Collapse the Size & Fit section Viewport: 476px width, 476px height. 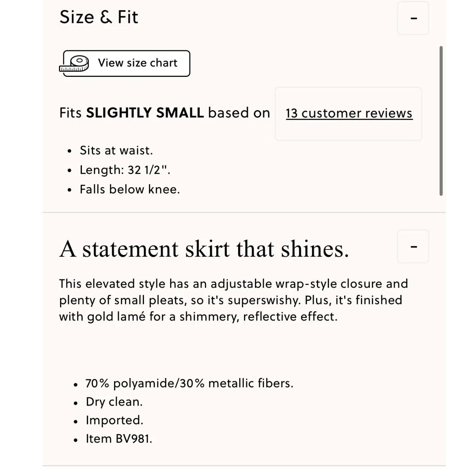[413, 18]
